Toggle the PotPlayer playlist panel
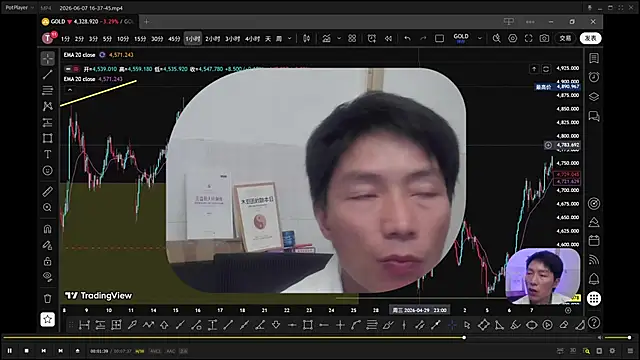The height and width of the screenshot is (360, 640). point(630,351)
